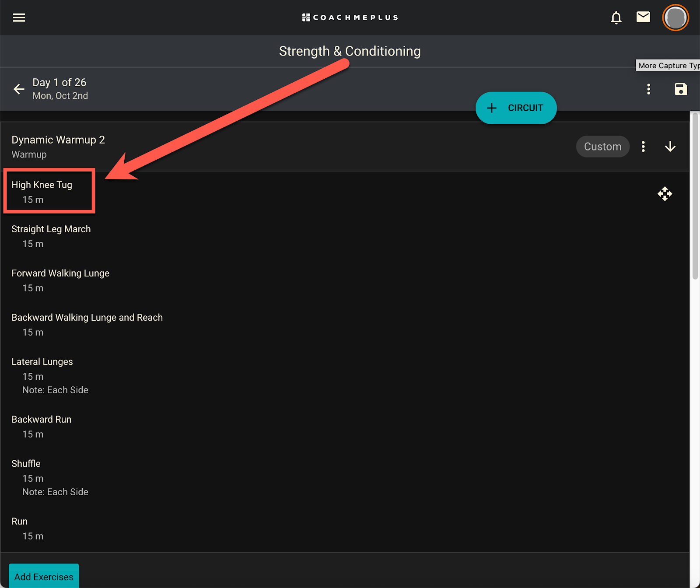700x588 pixels.
Task: Move Dynamic Warmup 2 down with the arrow
Action: (670, 147)
